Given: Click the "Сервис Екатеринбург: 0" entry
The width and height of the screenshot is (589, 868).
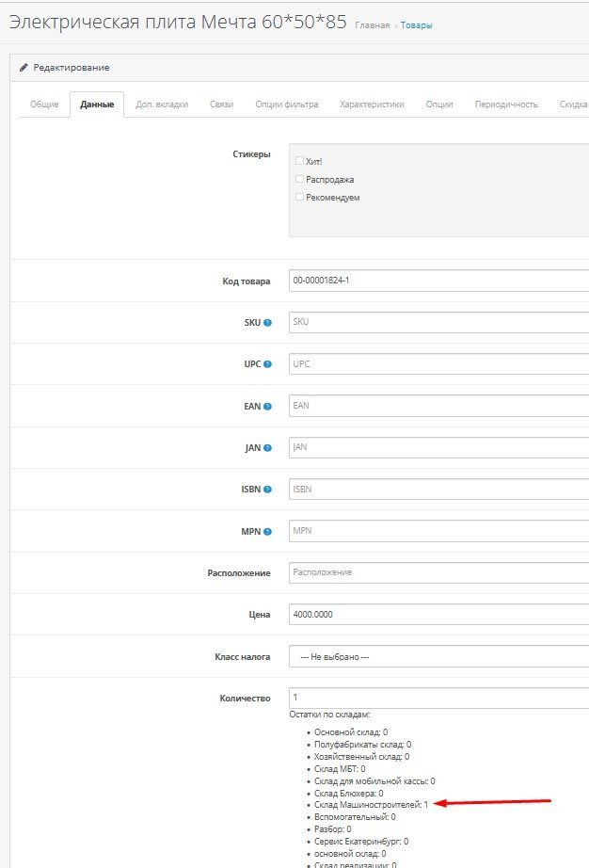Looking at the screenshot, I should pyautogui.click(x=361, y=842).
